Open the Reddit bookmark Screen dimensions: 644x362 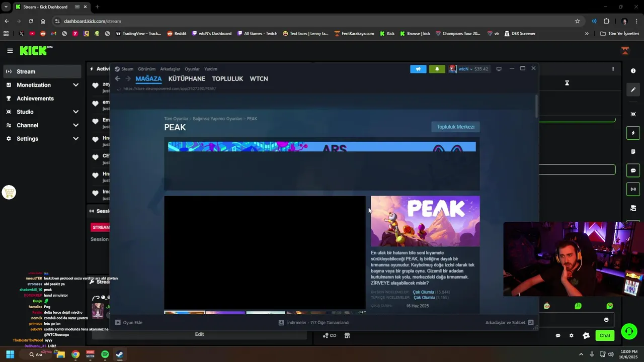(177, 34)
